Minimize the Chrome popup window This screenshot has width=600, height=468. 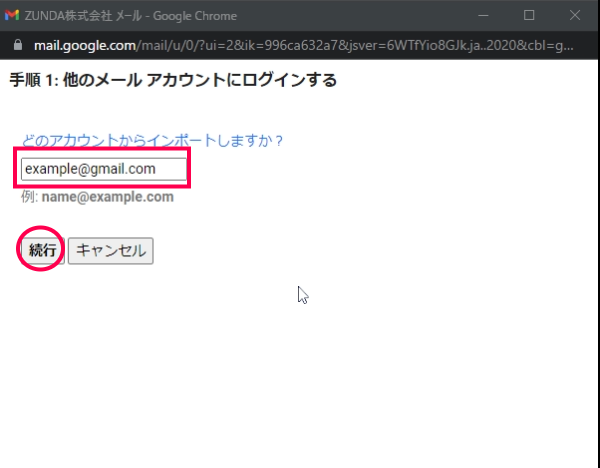(x=483, y=15)
